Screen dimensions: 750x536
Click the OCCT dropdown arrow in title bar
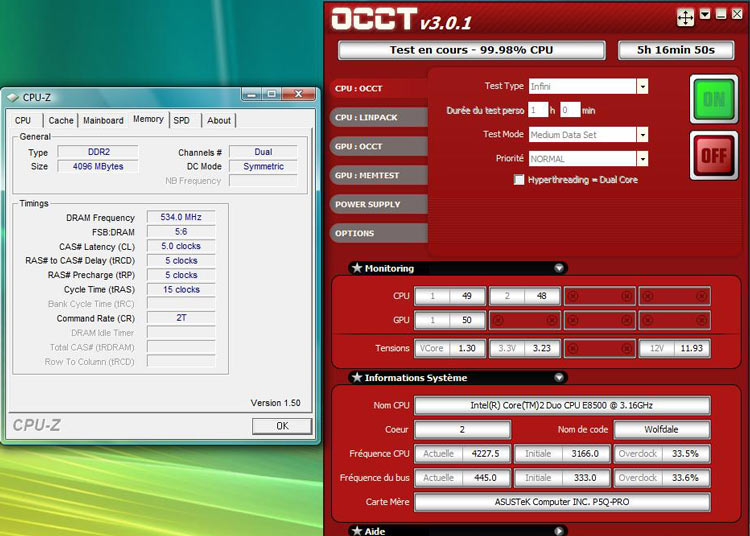[705, 14]
